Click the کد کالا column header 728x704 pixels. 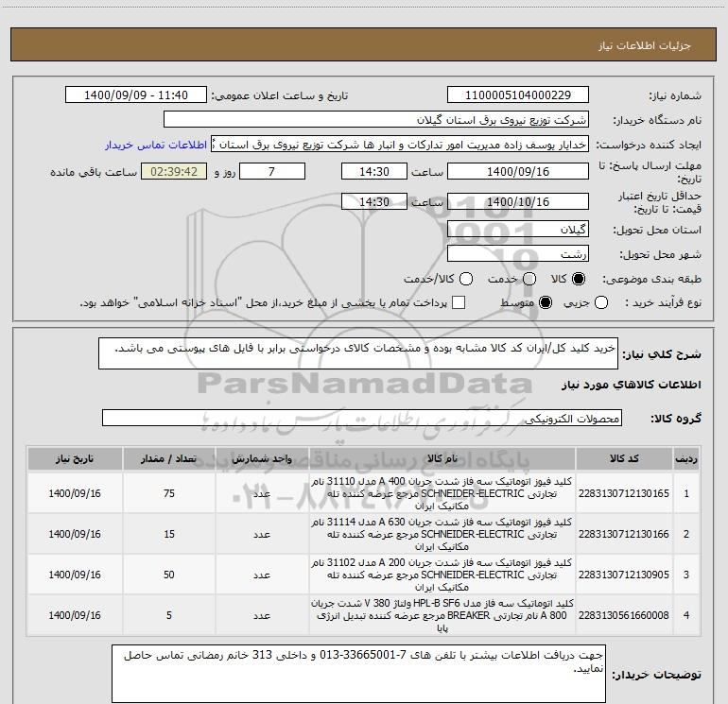pyautogui.click(x=624, y=459)
